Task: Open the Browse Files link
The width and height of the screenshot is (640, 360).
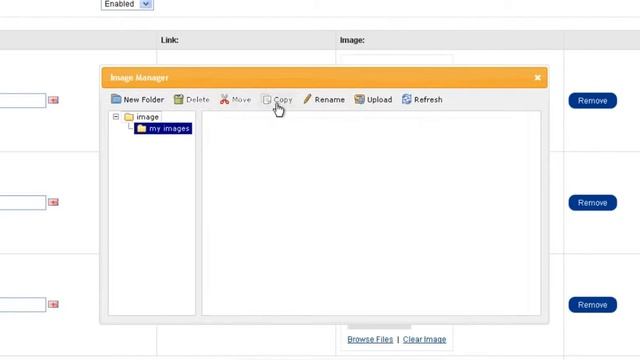Action: 370,340
